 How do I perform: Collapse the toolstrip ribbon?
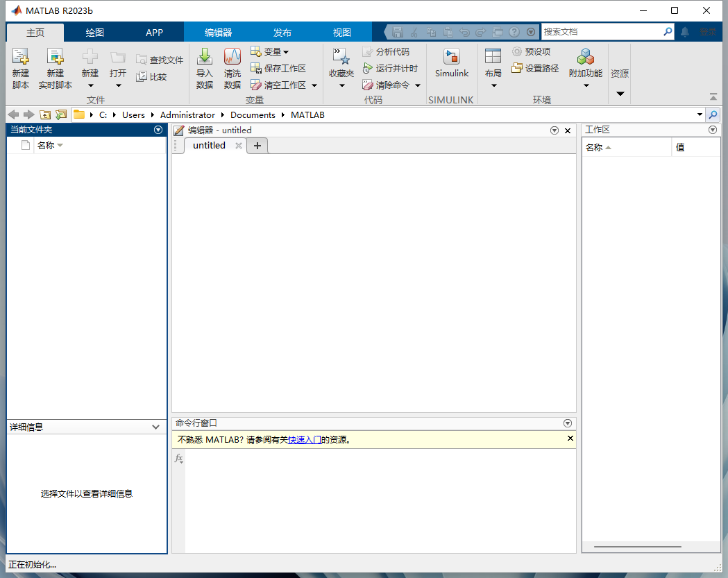point(713,96)
